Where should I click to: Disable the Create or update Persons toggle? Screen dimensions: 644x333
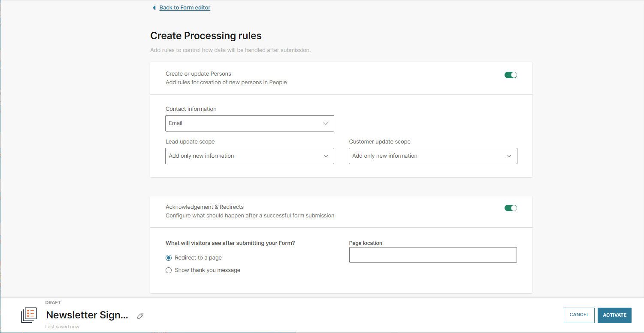tap(511, 75)
